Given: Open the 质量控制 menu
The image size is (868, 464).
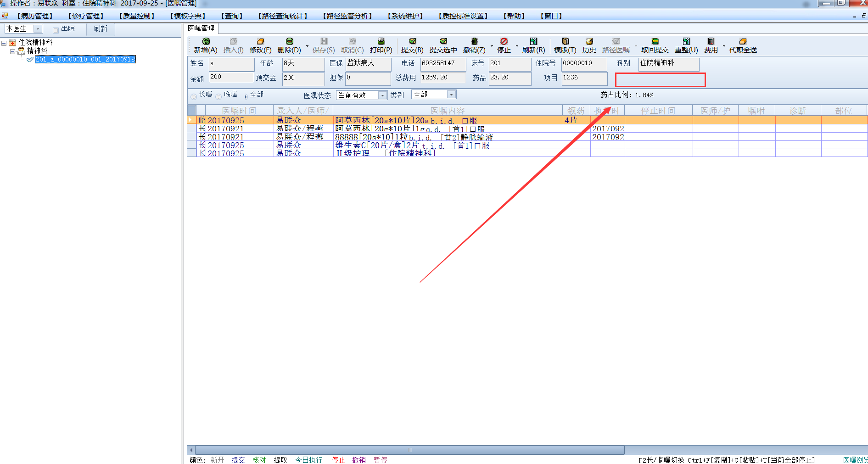Looking at the screenshot, I should (x=137, y=16).
